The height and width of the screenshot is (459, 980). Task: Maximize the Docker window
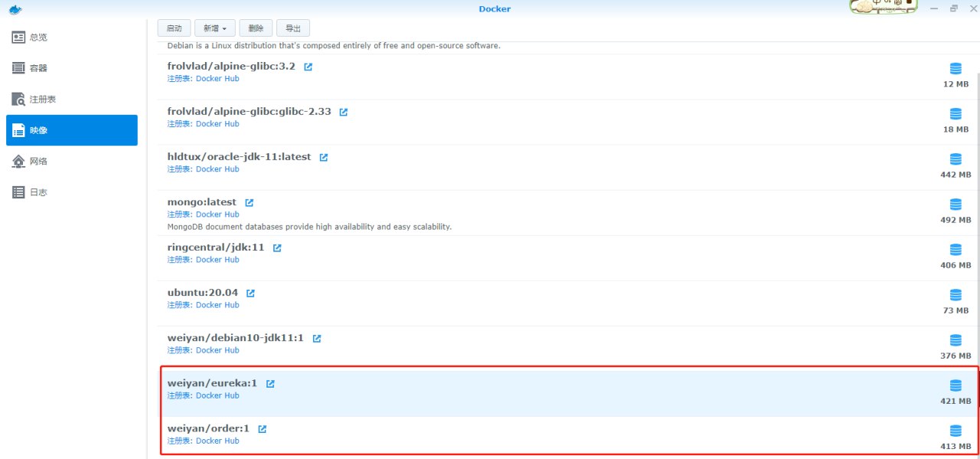pyautogui.click(x=953, y=8)
